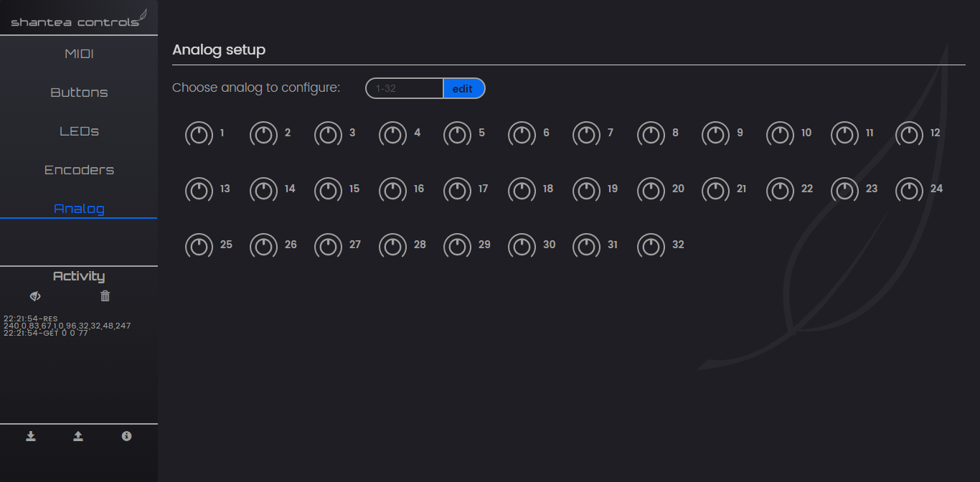Click the Shantea Controls logo

point(79,18)
